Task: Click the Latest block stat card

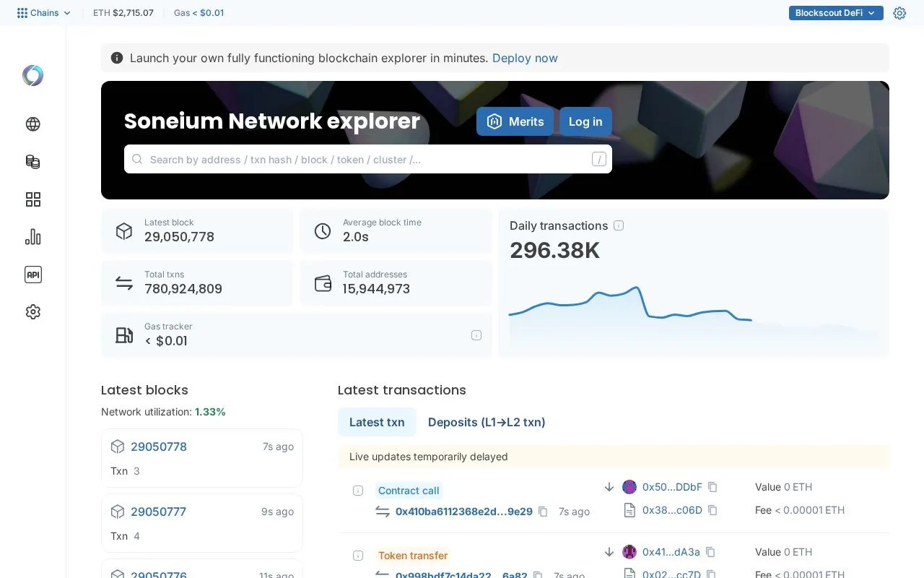Action: 197,231
